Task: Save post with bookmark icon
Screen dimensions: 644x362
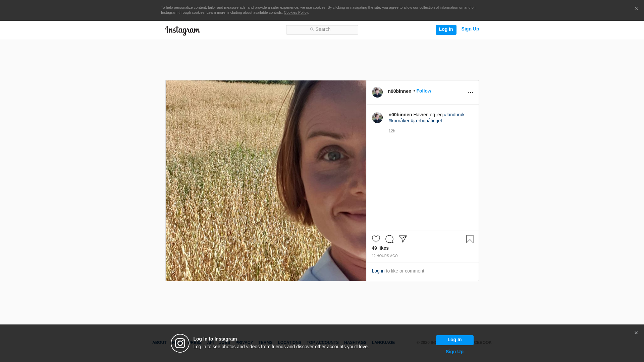Action: point(470,239)
